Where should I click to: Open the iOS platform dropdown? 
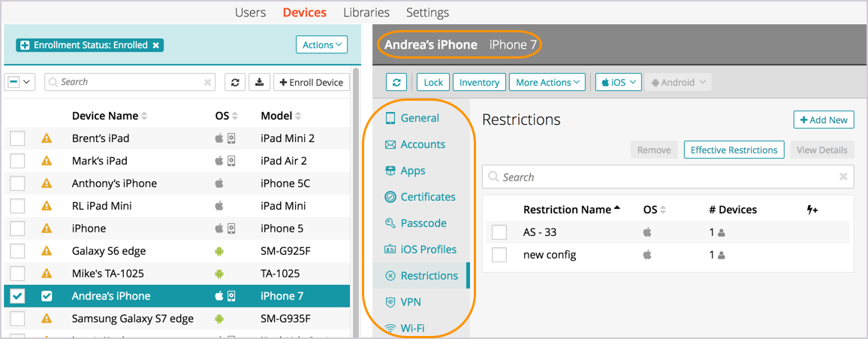tap(619, 83)
